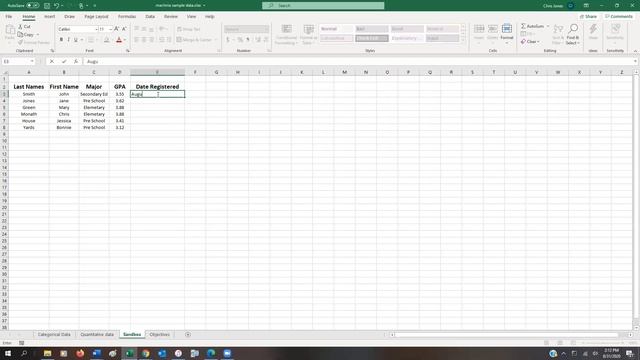The width and height of the screenshot is (640, 360).
Task: Click the Select All corner triangle
Action: pos(4,72)
